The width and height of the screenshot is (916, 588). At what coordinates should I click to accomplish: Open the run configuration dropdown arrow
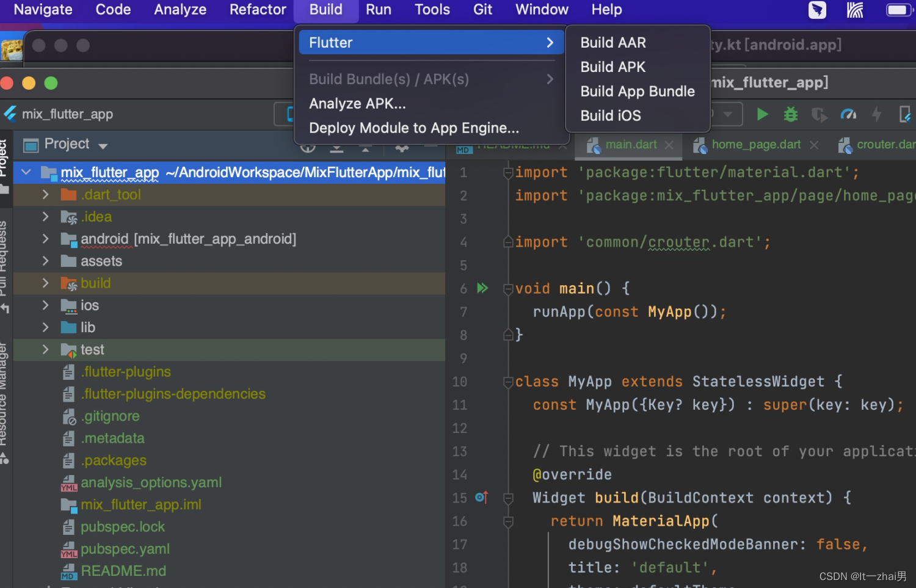[x=728, y=114]
